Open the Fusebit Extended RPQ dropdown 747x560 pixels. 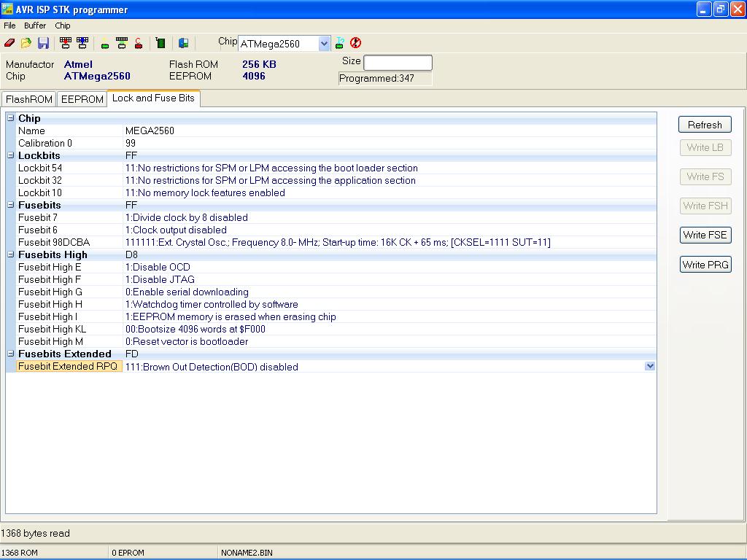tap(650, 366)
